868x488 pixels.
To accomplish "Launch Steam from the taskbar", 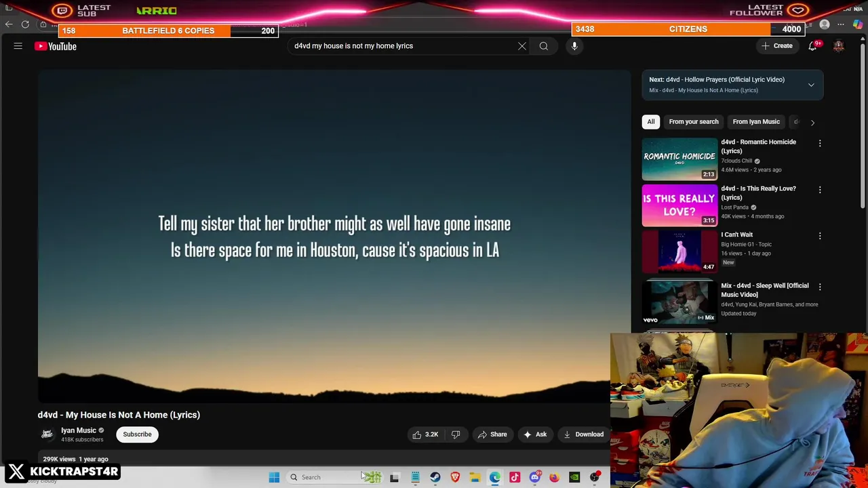I will 435,477.
